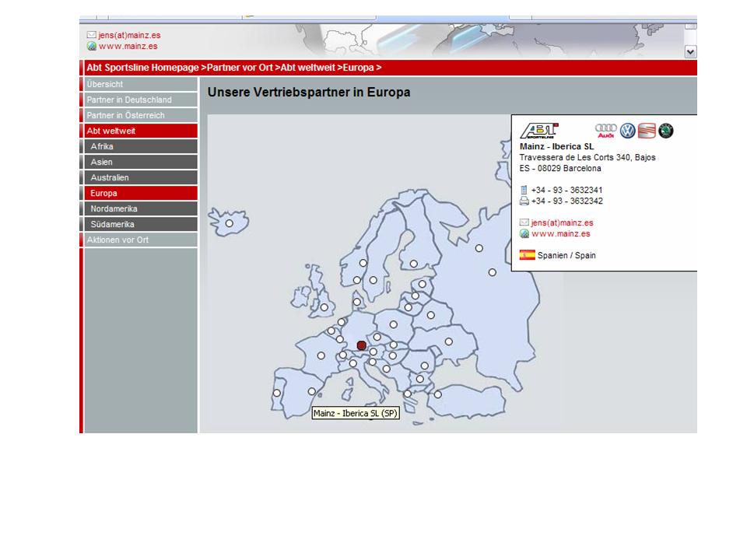This screenshot has width=747, height=560.
Task: Click the envelope icon in the info card
Action: coord(524,222)
